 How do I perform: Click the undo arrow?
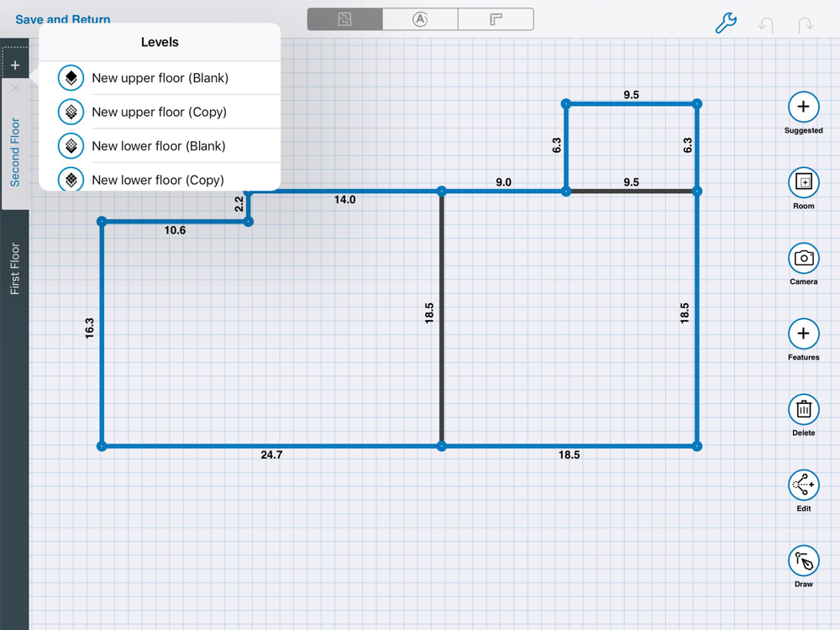pyautogui.click(x=765, y=24)
